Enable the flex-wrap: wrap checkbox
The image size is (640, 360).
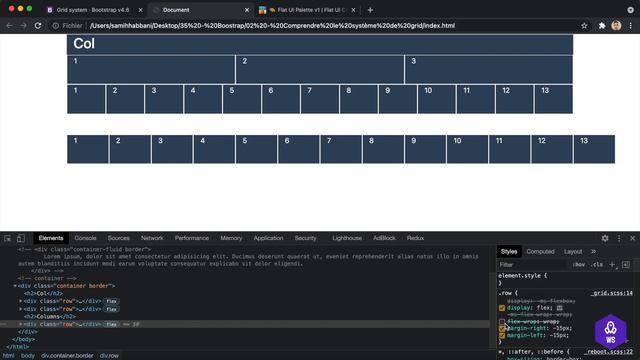(x=502, y=322)
